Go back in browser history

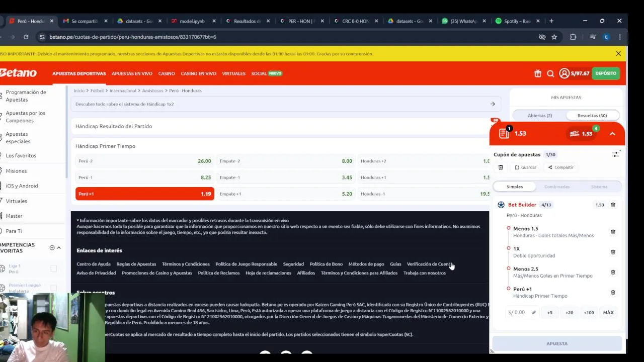point(1,37)
